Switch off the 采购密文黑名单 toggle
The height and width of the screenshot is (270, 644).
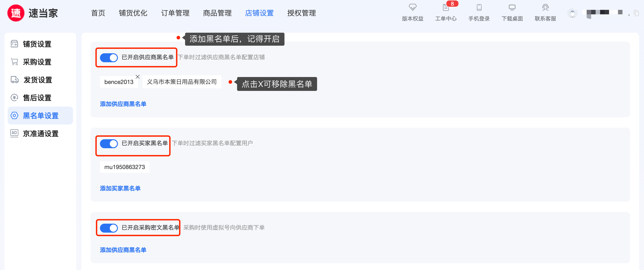(109, 228)
